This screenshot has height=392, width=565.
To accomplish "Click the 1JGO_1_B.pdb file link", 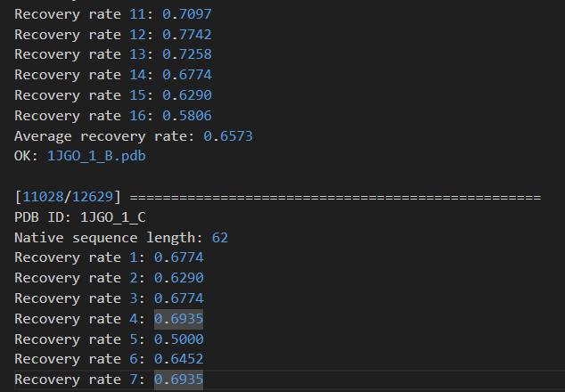I will 96,156.
